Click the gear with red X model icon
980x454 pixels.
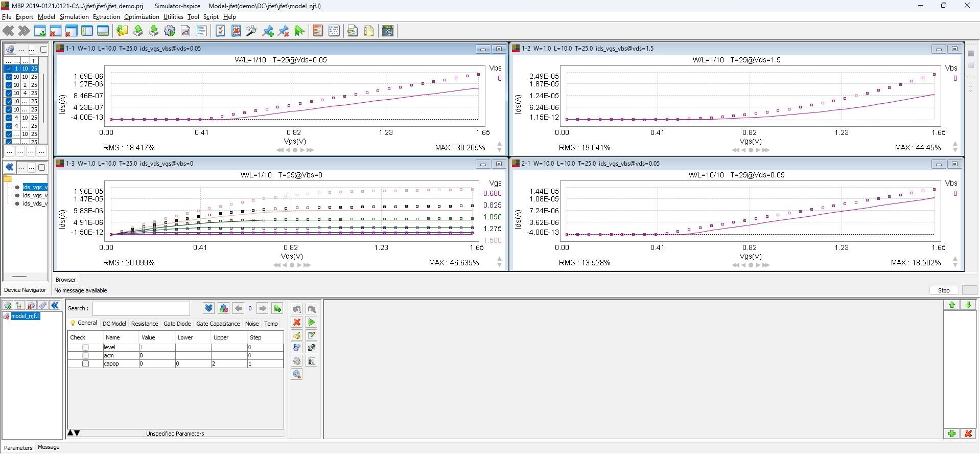click(x=31, y=305)
